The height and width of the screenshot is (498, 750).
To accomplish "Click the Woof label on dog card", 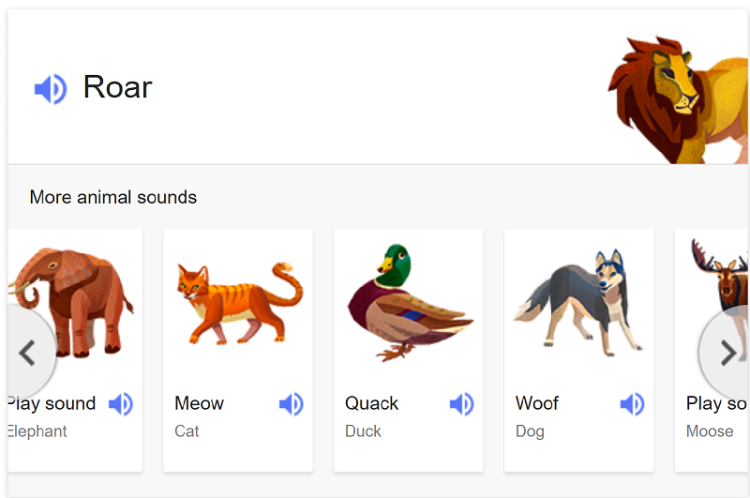I will click(x=537, y=403).
